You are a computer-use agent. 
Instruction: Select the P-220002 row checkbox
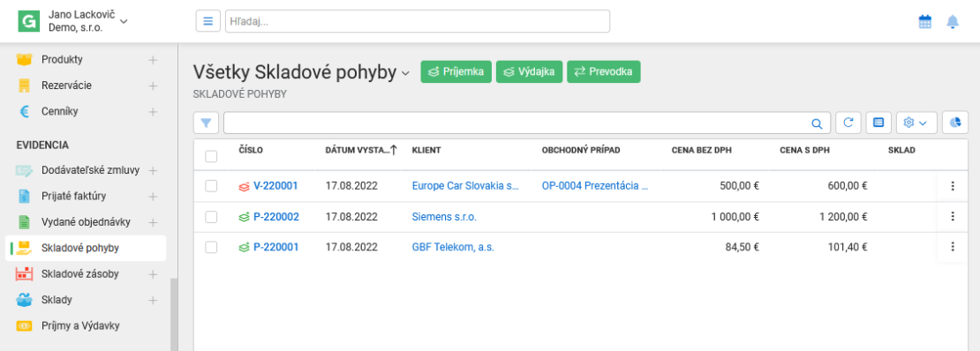pyautogui.click(x=211, y=217)
